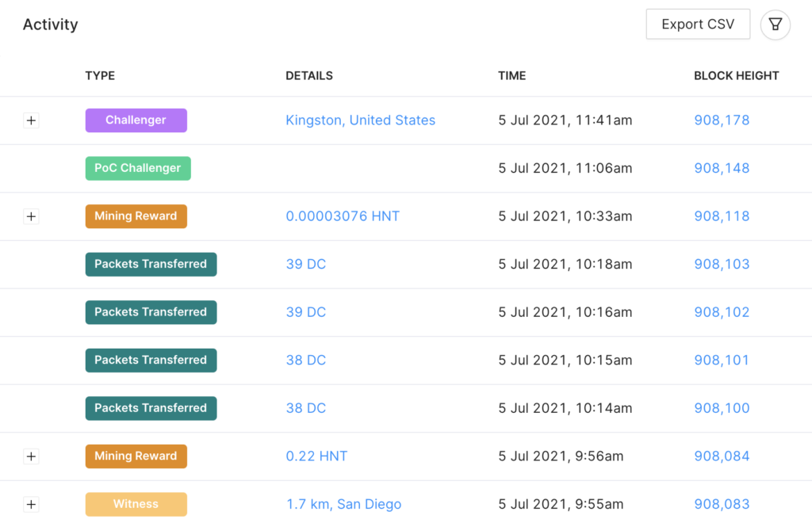
Task: Click the 0.00003076 HNT details link
Action: 343,216
